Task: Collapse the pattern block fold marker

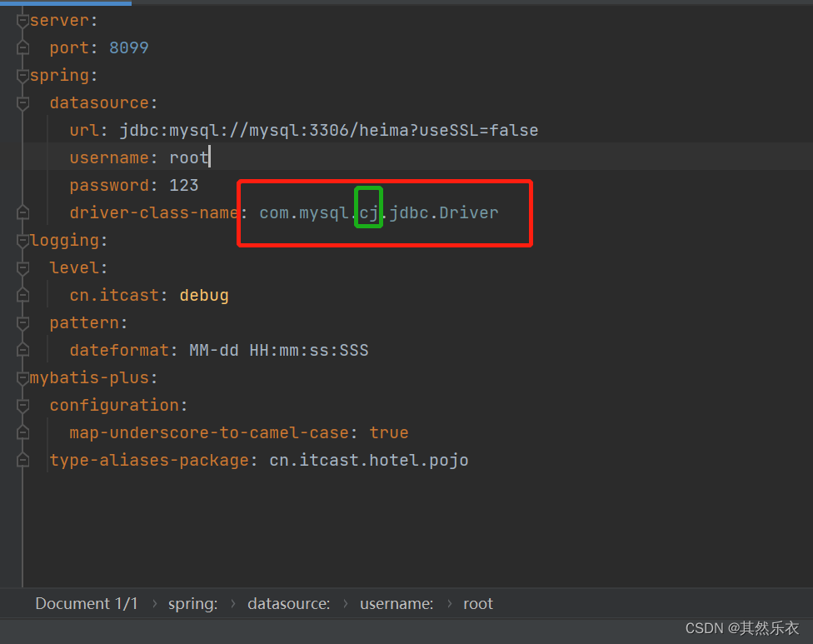Action: (x=22, y=322)
